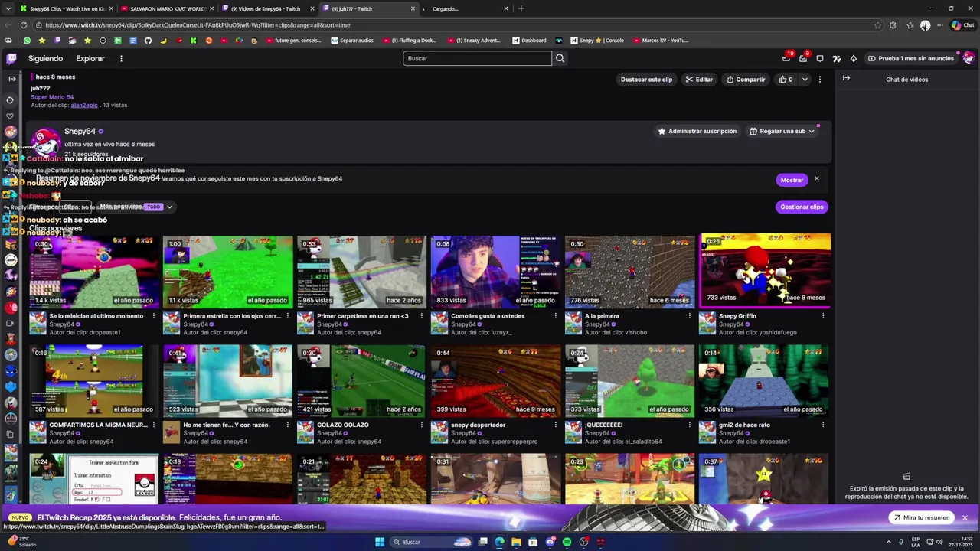Open clip author alan2epic link
980x551 pixels.
(x=84, y=105)
